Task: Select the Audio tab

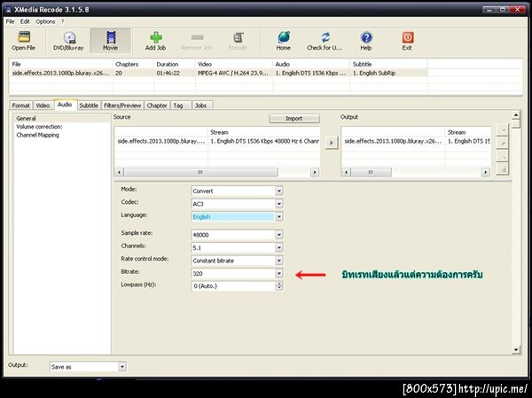Action: click(x=65, y=105)
